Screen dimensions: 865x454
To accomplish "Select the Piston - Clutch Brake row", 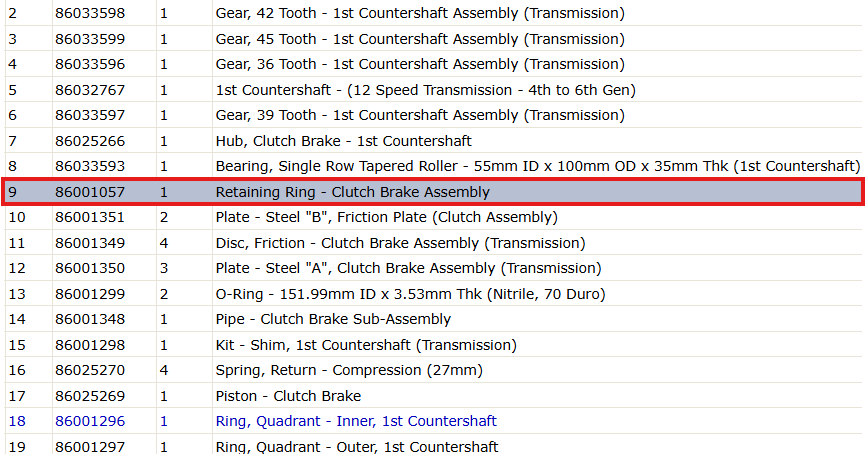I will 433,396.
